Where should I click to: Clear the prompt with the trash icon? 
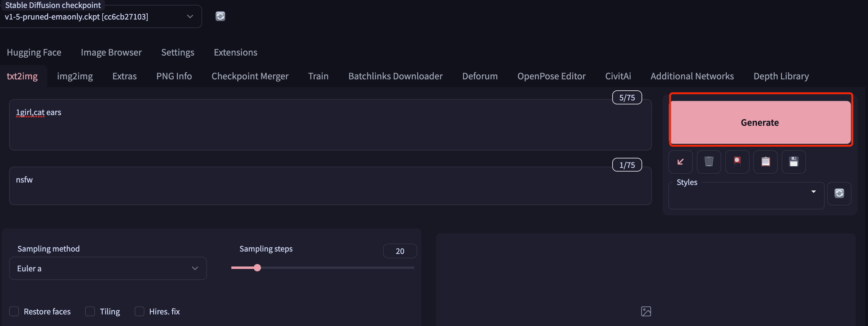(709, 162)
